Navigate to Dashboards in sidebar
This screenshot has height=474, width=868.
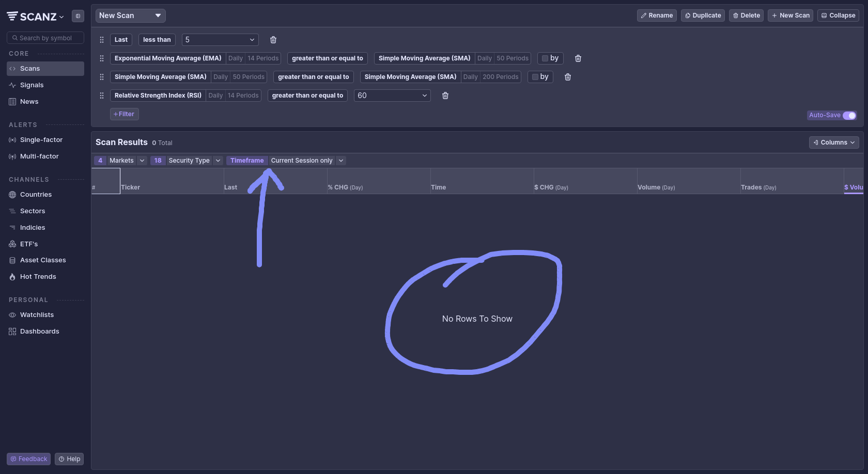39,331
